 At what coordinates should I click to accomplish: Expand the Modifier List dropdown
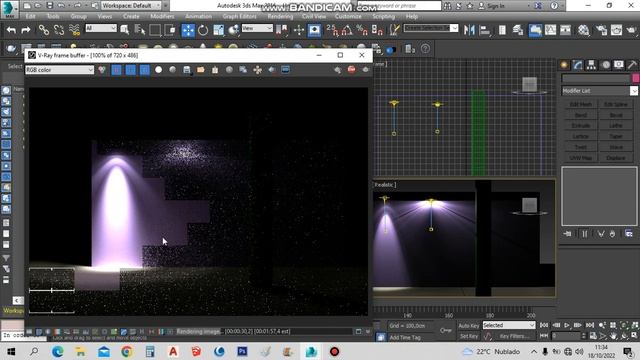(599, 91)
